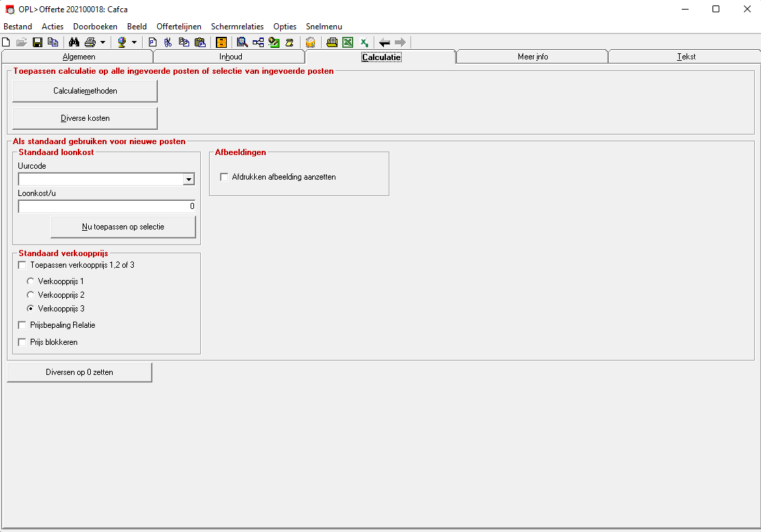Image resolution: width=761 pixels, height=532 pixels.
Task: Click the binoculars search icon
Action: coord(74,42)
